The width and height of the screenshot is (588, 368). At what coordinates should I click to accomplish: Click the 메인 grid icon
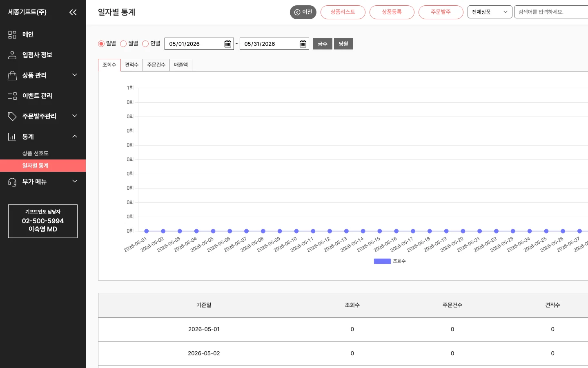12,35
